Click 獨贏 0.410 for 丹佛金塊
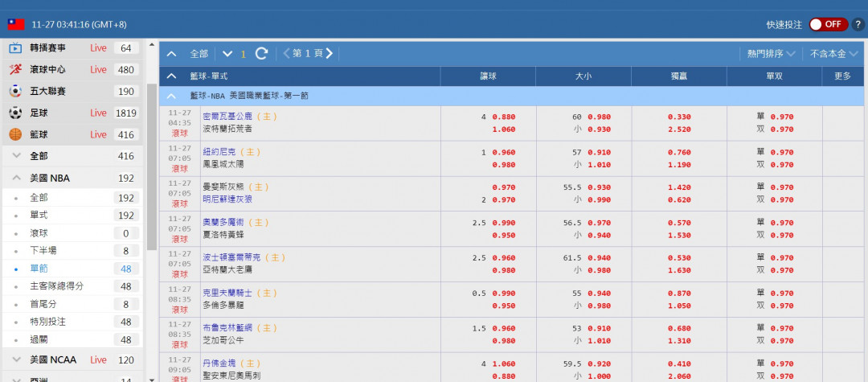Viewport: 868px width, 382px height. coord(679,364)
